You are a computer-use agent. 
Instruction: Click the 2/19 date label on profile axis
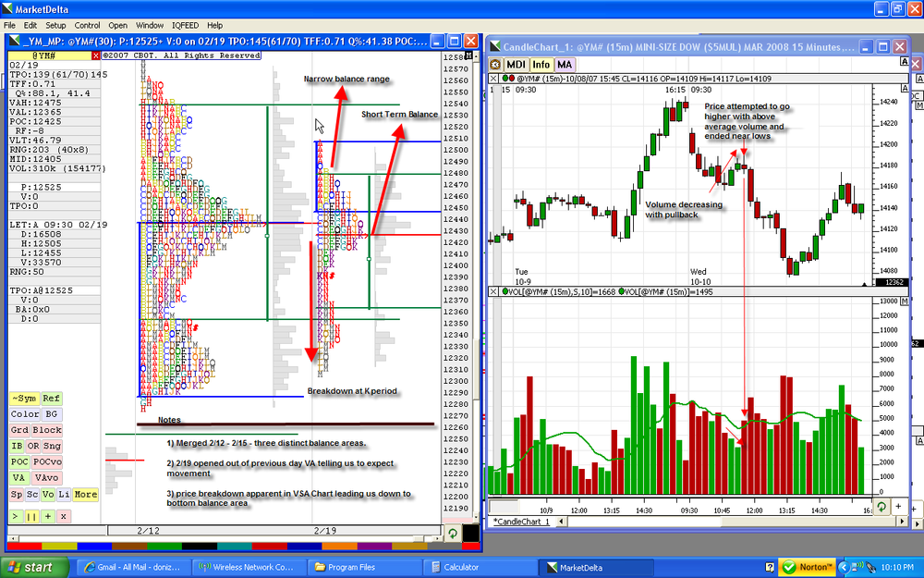[x=325, y=530]
